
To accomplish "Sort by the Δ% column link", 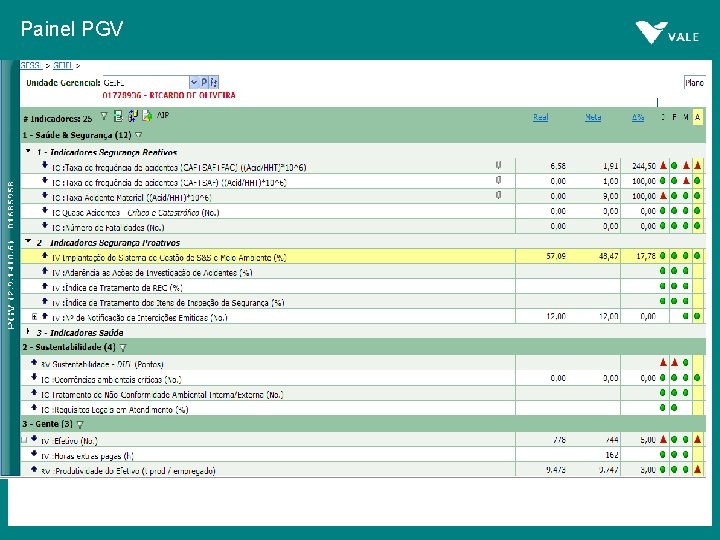I will (638, 118).
